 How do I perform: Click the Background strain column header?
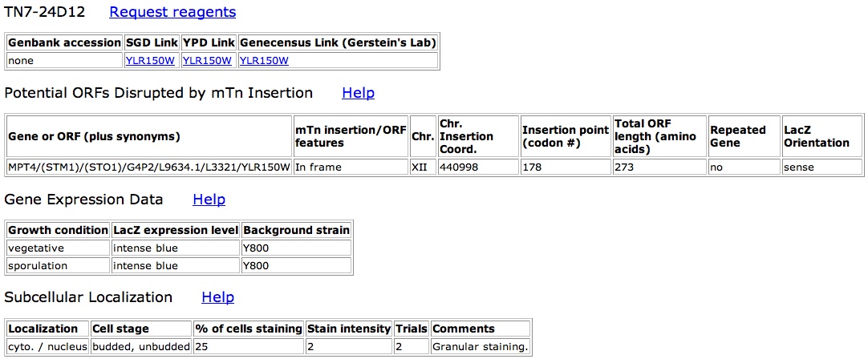coord(296,230)
